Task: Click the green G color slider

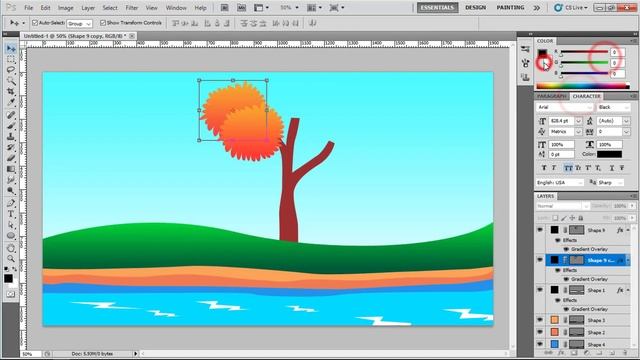Action: coord(584,63)
